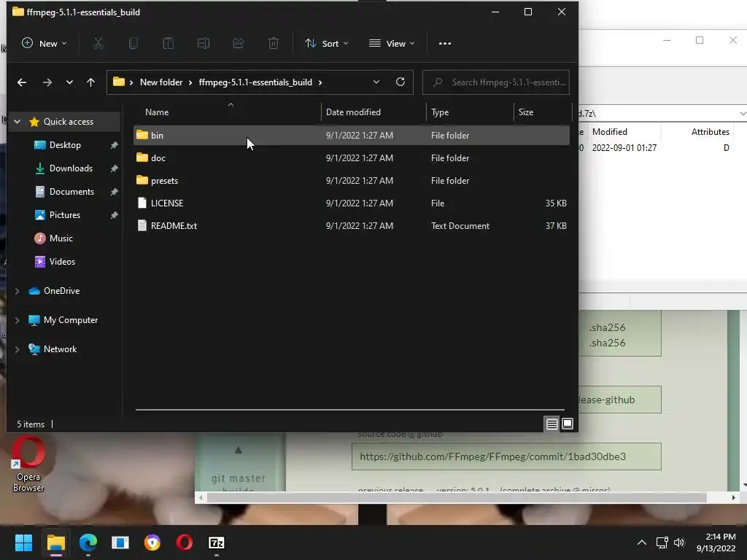Select Music in navigation pane
The image size is (747, 560).
(x=61, y=238)
